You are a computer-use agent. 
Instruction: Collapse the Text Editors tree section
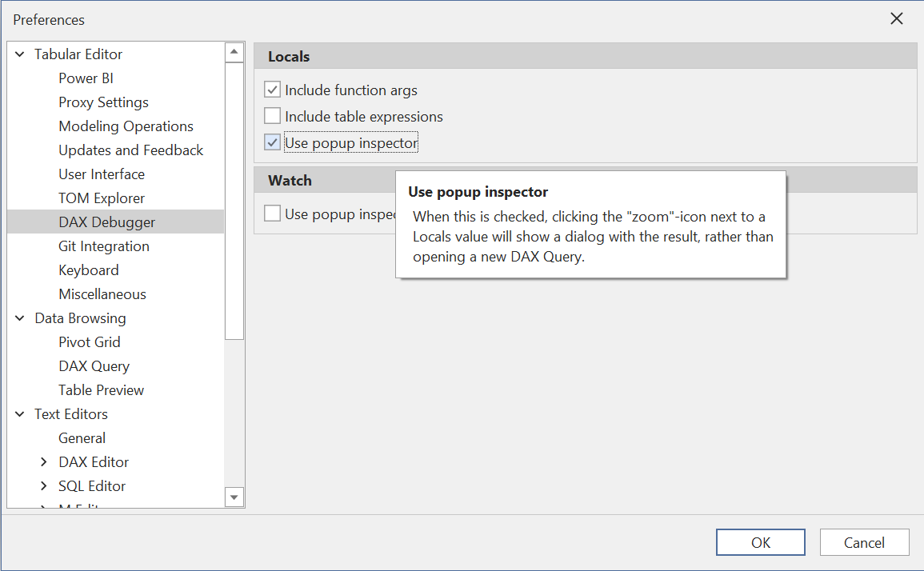(x=18, y=413)
